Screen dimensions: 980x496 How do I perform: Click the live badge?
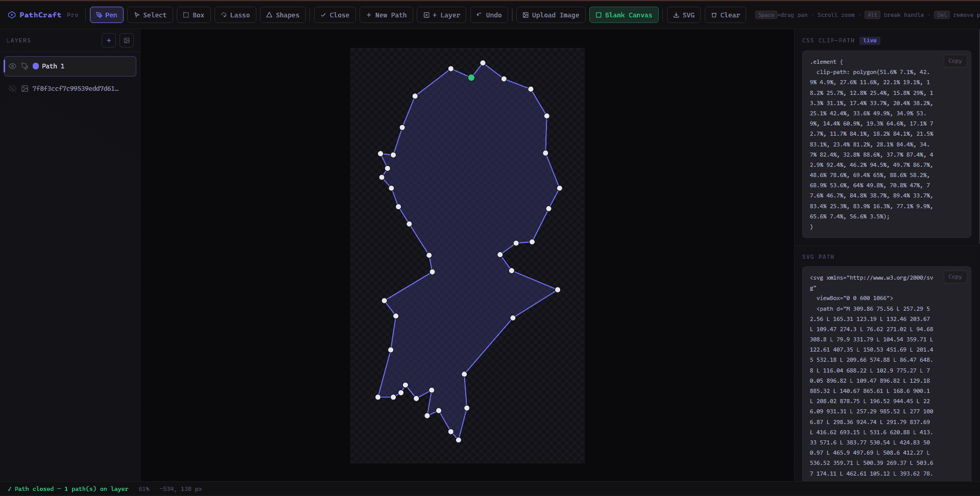tap(870, 41)
